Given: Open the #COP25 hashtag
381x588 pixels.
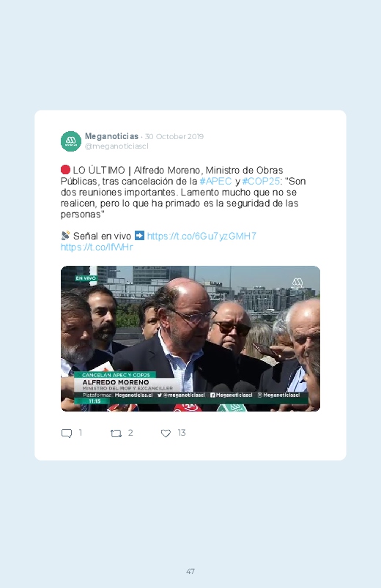Looking at the screenshot, I should click(261, 181).
